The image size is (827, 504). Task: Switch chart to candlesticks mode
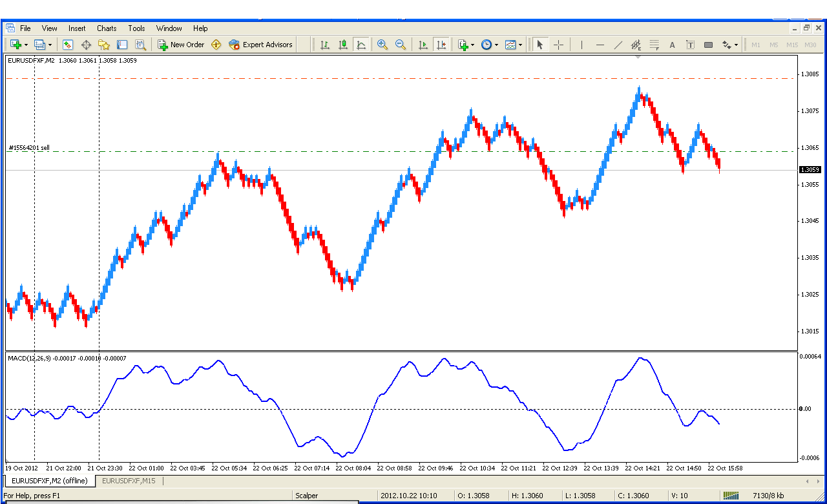(343, 45)
